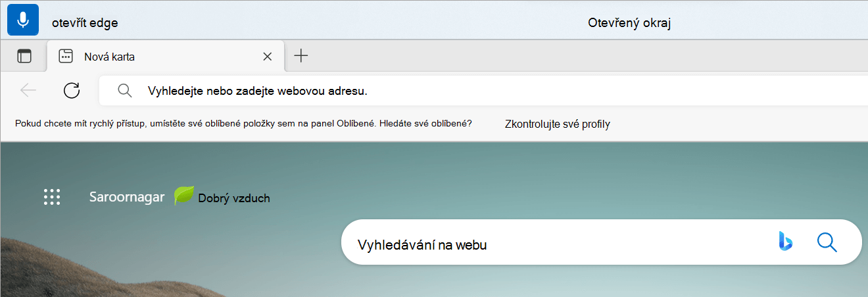Screen dimensions: 868x297
Task: Open the app launcher grid icon
Action: pos(52,197)
